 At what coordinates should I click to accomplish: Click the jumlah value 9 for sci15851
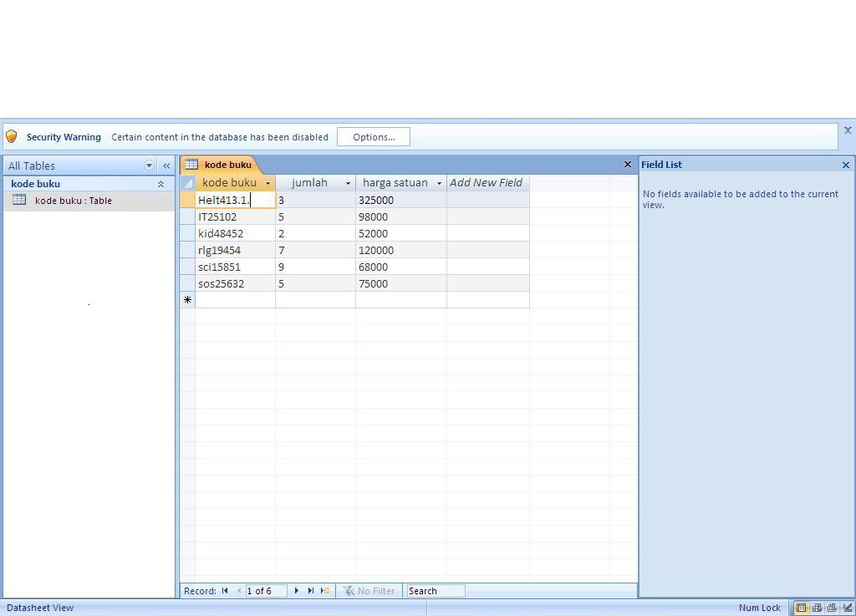click(315, 267)
